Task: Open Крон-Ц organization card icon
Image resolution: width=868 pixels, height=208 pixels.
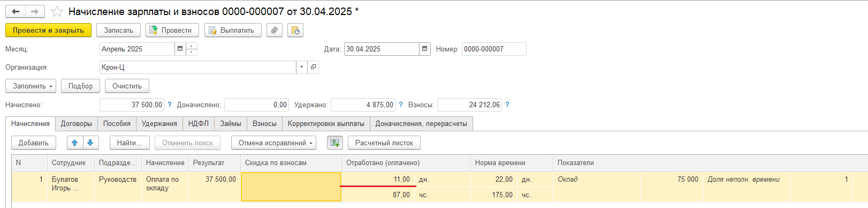Action: tap(314, 67)
